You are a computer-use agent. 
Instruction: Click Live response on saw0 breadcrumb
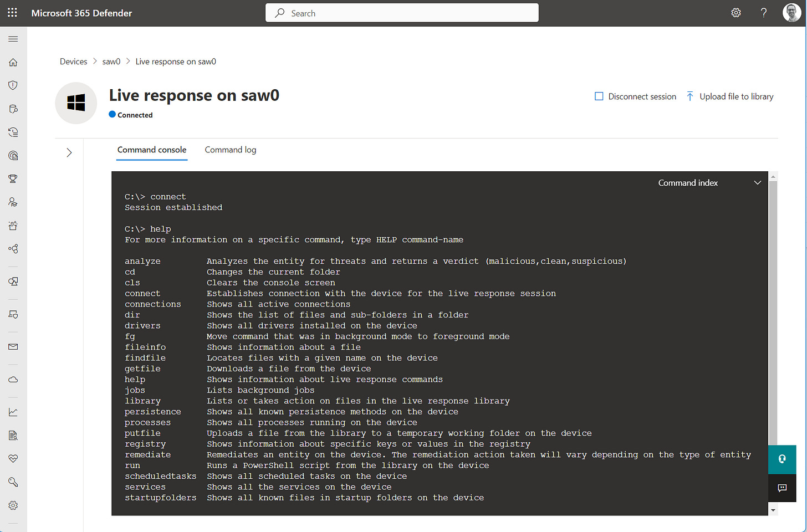[x=176, y=62]
